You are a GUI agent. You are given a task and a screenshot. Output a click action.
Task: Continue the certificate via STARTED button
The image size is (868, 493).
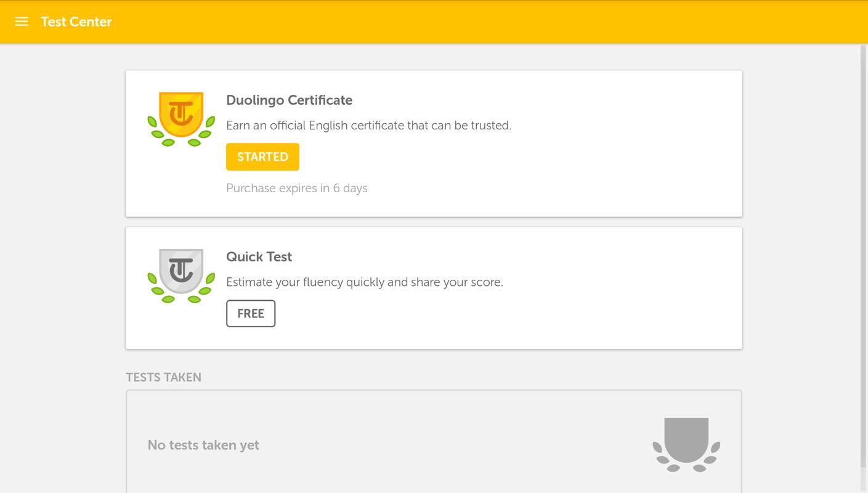coord(262,157)
